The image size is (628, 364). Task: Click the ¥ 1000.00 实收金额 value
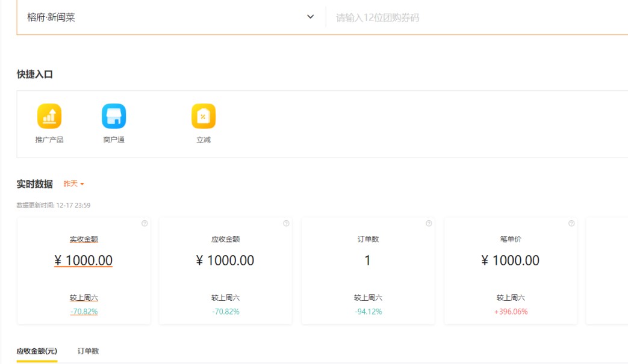pyautogui.click(x=84, y=261)
